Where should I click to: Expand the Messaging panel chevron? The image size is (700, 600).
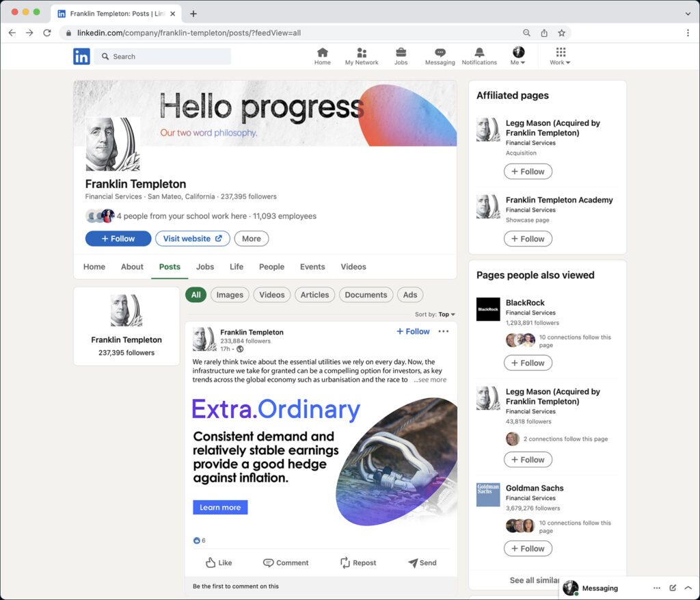click(688, 588)
